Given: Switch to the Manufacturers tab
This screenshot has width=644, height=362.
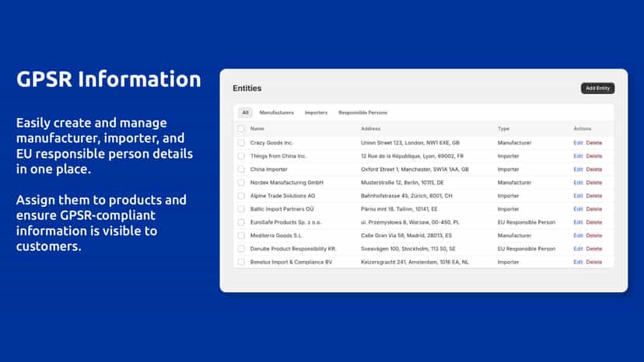Looking at the screenshot, I should [x=276, y=113].
